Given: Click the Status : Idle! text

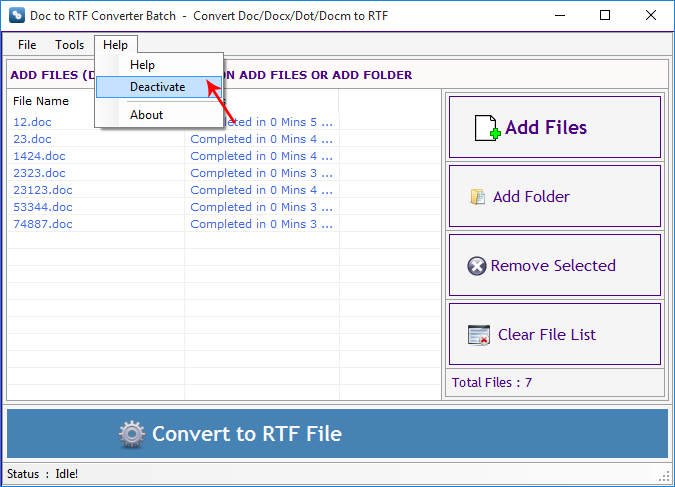Looking at the screenshot, I should [43, 474].
